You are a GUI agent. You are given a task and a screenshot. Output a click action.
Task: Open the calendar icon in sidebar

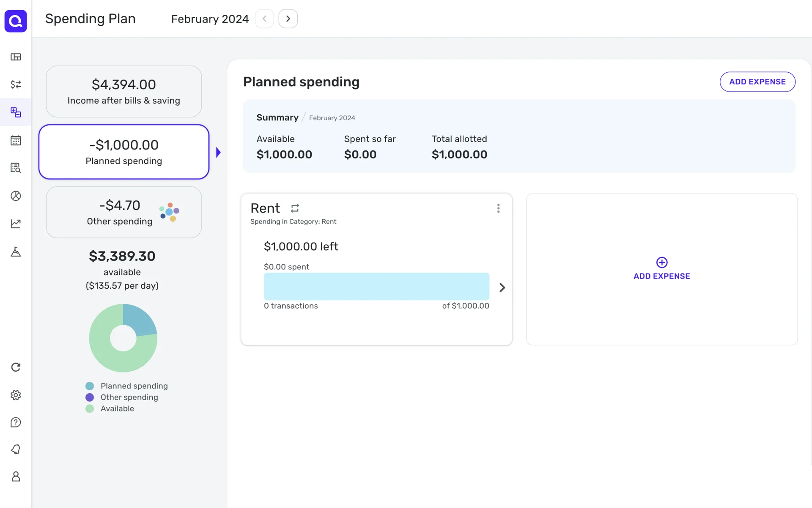[16, 140]
